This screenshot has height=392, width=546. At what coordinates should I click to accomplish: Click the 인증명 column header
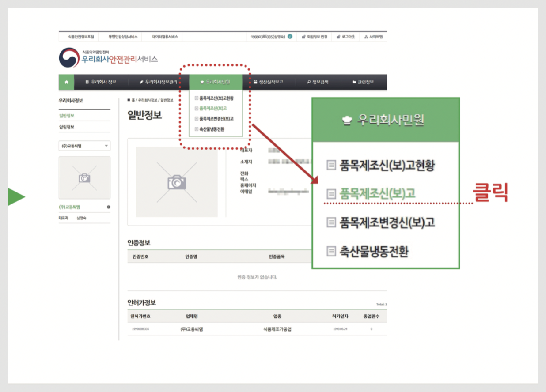[191, 256]
